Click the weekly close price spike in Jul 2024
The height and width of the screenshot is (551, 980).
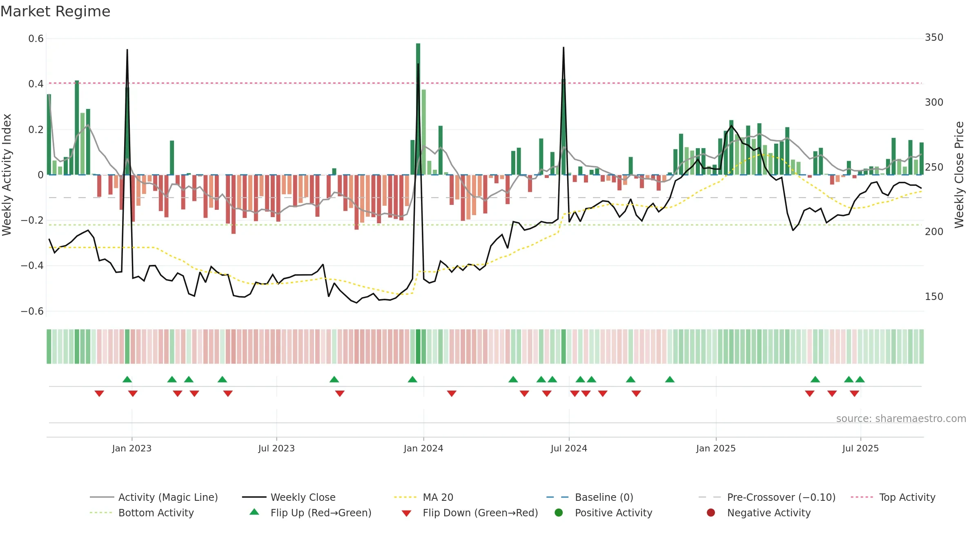(563, 48)
